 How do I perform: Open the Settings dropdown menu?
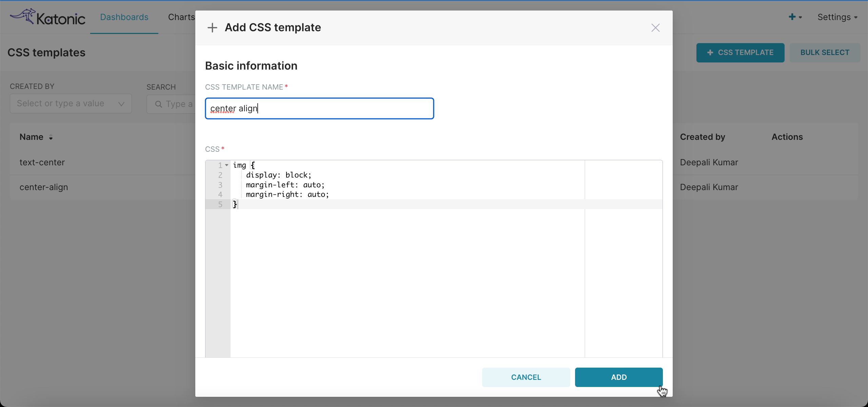(837, 17)
